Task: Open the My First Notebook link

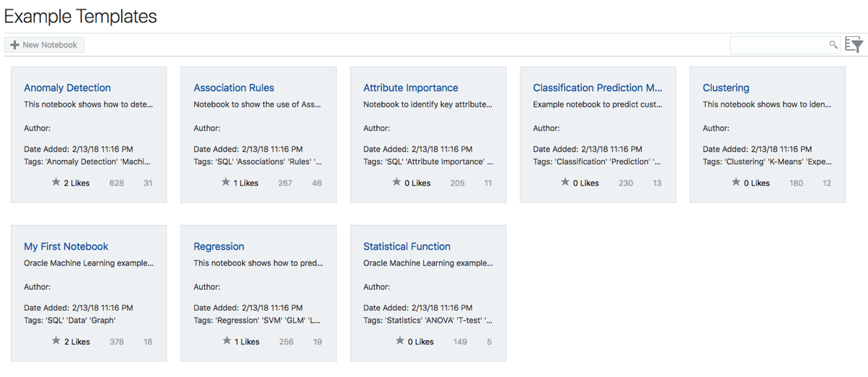Action: (x=66, y=246)
